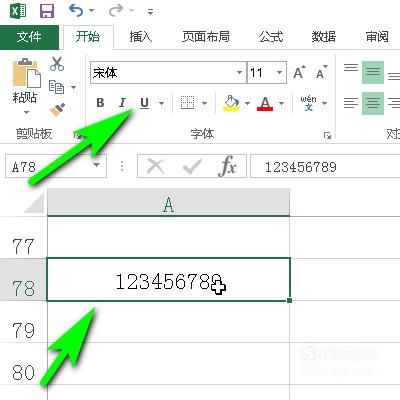Viewport: 400px width, 400px height.
Task: Expand the Name Box dropdown arrow
Action: (x=97, y=165)
